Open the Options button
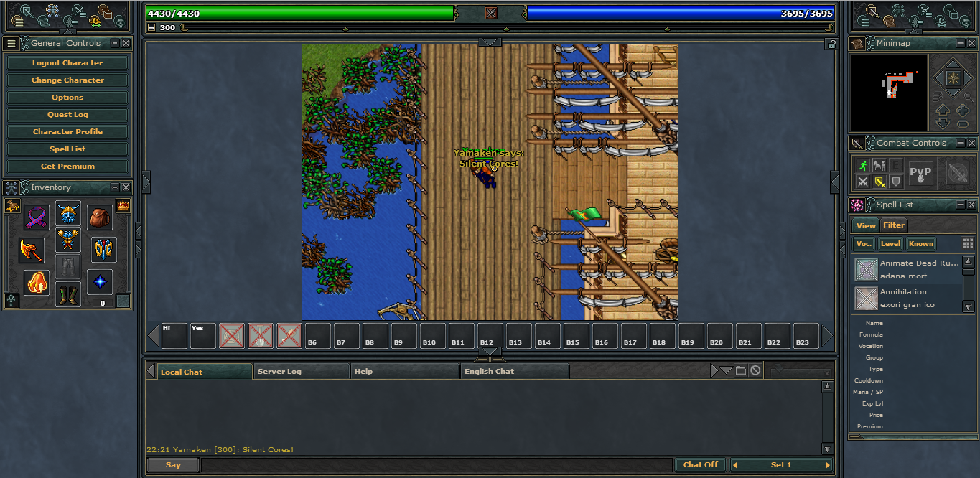This screenshot has width=980, height=478. 67,98
